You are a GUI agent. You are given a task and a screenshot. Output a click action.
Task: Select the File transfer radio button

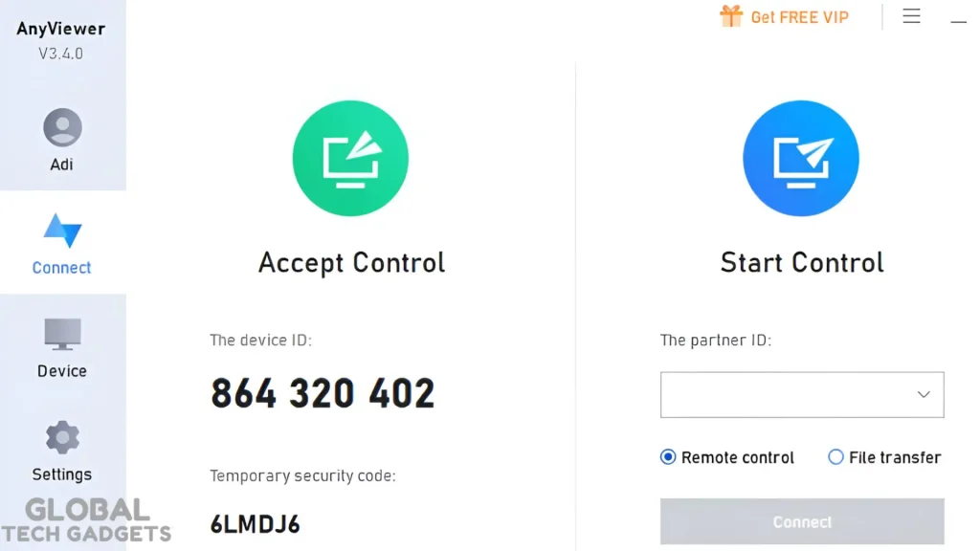pyautogui.click(x=835, y=457)
